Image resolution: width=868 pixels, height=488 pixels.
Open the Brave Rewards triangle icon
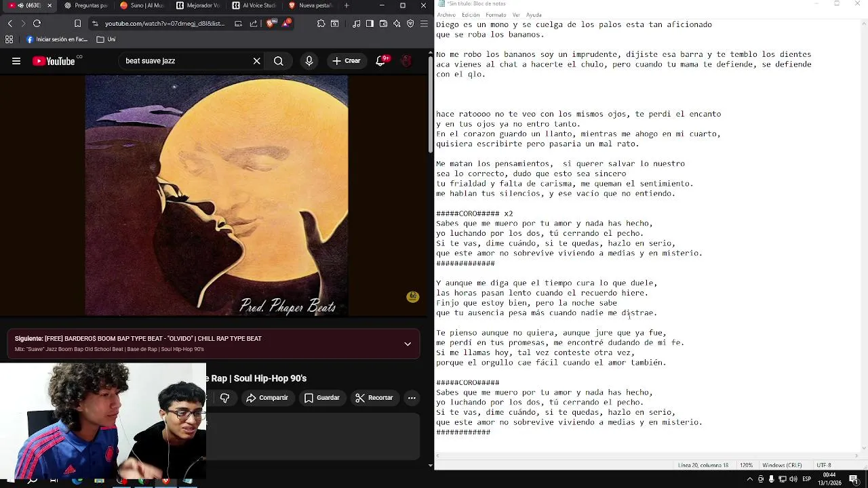click(x=285, y=23)
